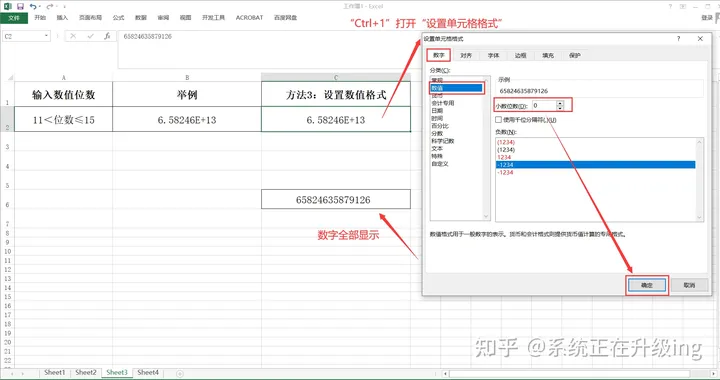Viewport: 720px width, 380px height.
Task: Click the select-all corner triangle of the worksheet
Action: click(x=10, y=77)
